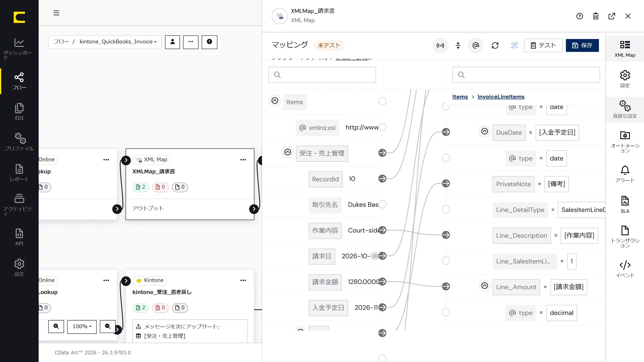Save the mapping with 保存 button

coord(582,45)
